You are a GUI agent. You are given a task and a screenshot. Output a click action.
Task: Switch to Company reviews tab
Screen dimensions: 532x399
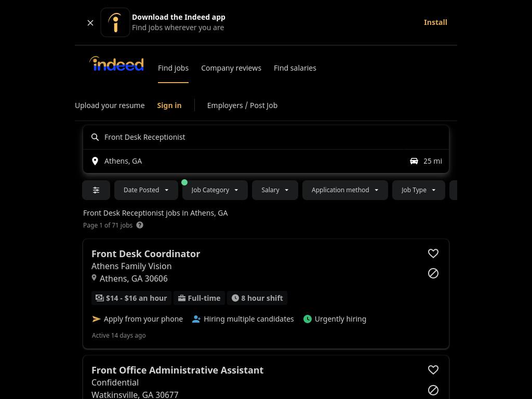[x=231, y=68]
